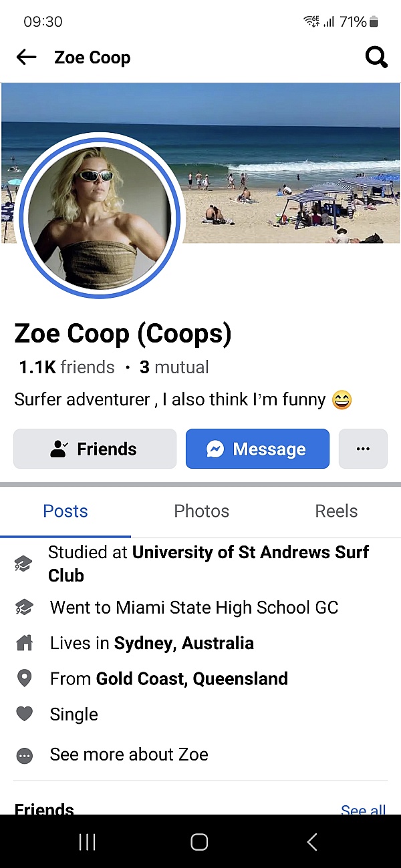Tap the location pin icon
The width and height of the screenshot is (401, 868).
pyautogui.click(x=24, y=679)
